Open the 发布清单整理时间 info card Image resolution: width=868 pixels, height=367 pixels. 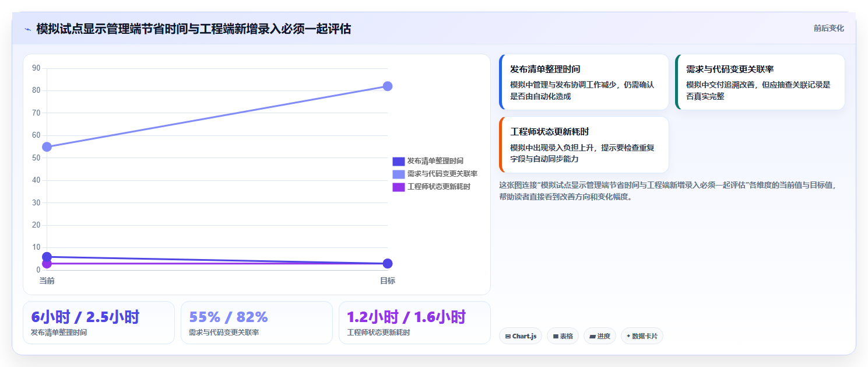point(584,82)
